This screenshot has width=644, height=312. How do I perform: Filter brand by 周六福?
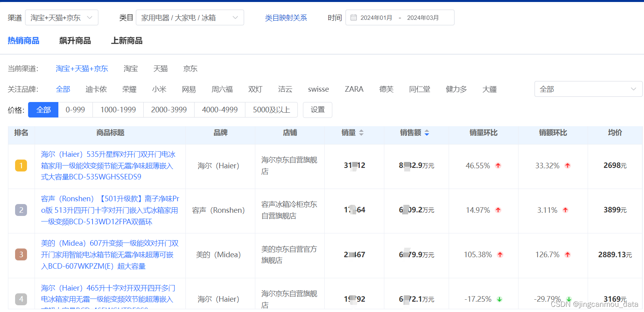click(222, 89)
